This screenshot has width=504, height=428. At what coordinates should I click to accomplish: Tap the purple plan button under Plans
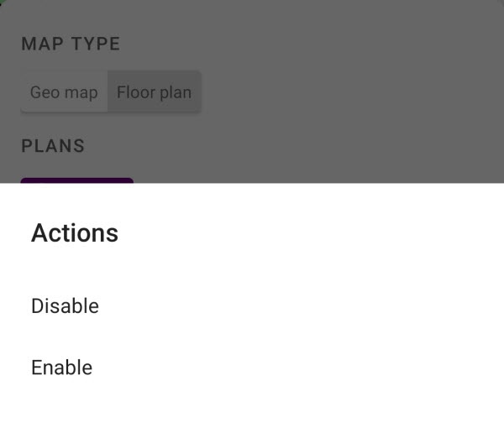[76, 180]
